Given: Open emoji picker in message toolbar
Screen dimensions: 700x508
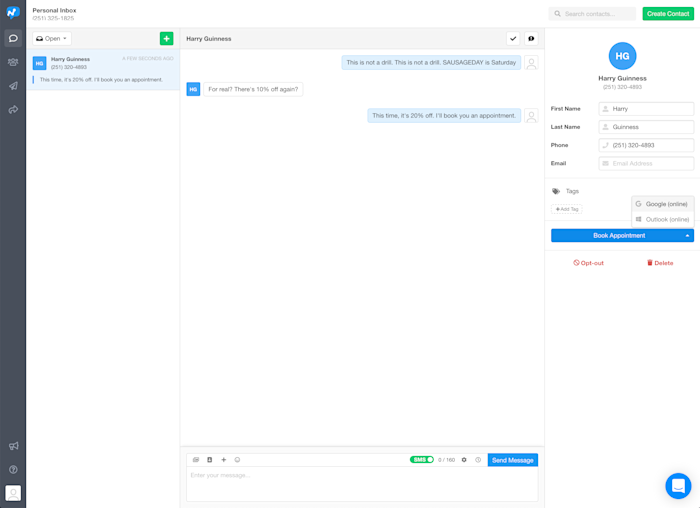Looking at the screenshot, I should (x=237, y=459).
